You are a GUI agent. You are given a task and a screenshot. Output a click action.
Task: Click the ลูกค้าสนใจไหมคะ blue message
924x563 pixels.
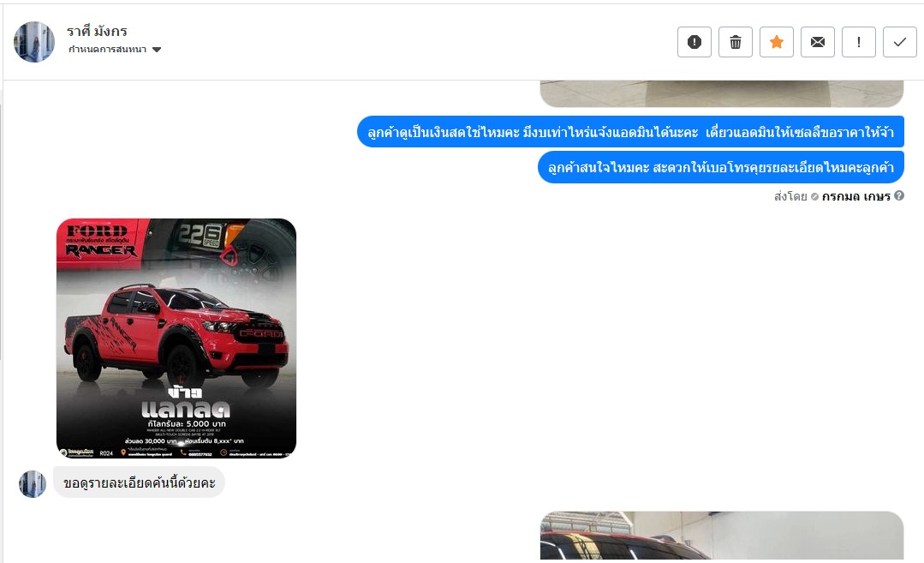(721, 167)
